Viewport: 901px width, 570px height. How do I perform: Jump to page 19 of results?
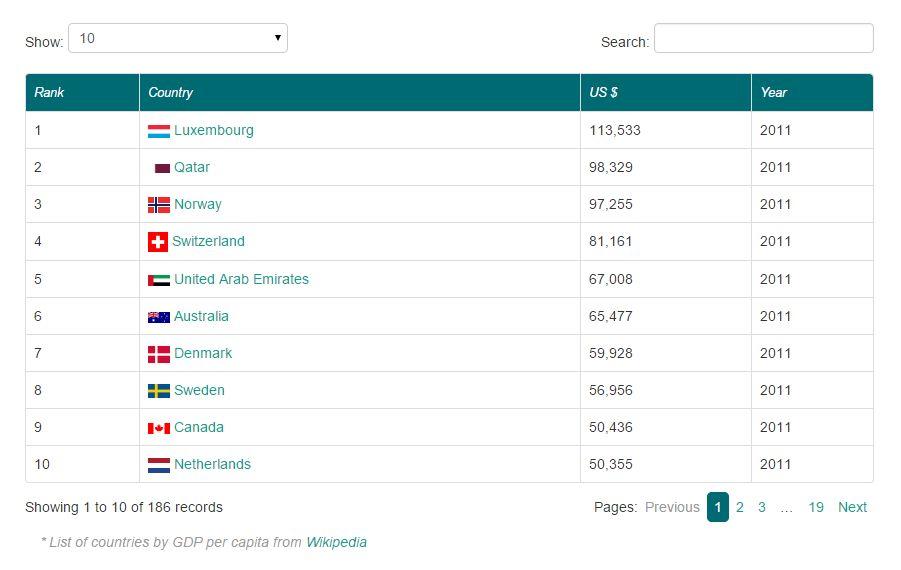point(816,507)
